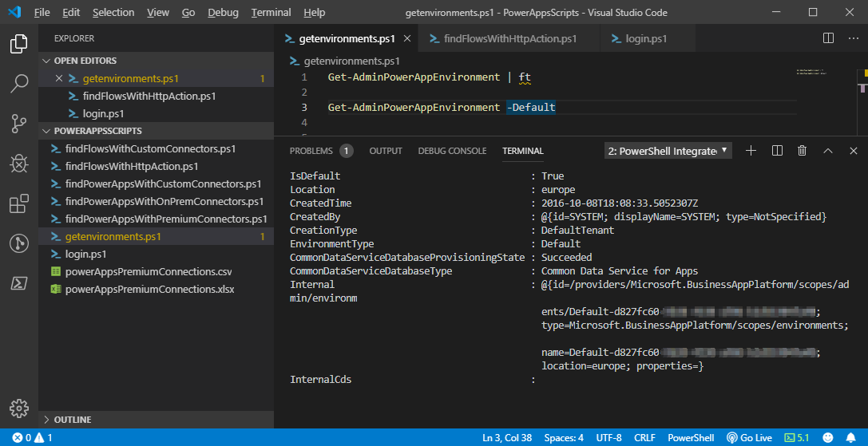Collapse the Open Editors section
The image size is (868, 446).
(85, 61)
